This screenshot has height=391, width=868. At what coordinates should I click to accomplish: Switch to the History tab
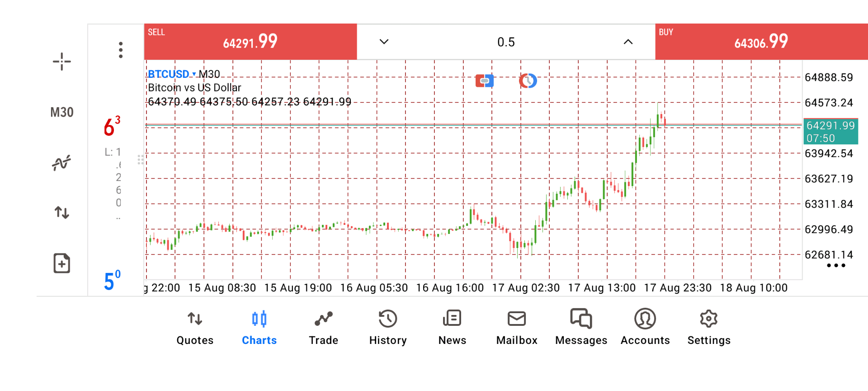pyautogui.click(x=388, y=328)
